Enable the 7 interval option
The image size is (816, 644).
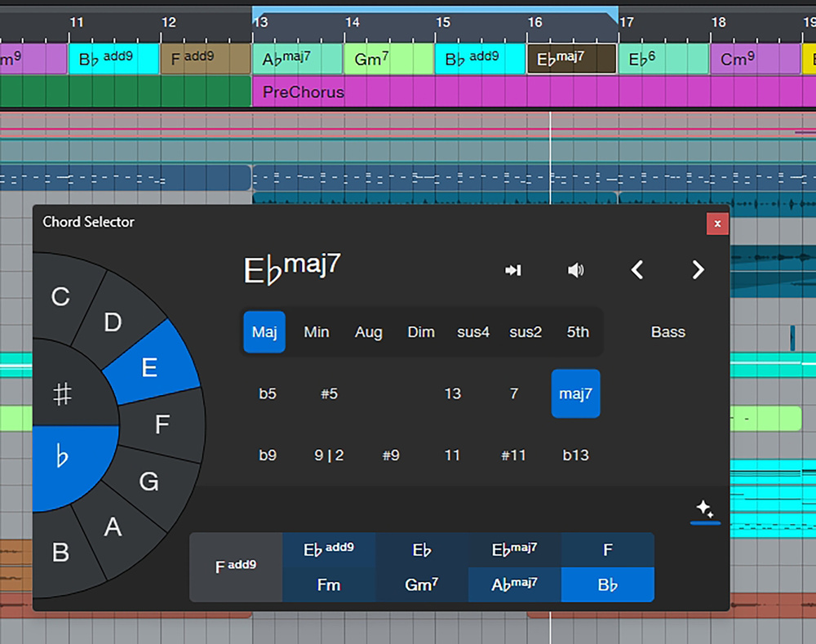pos(514,393)
